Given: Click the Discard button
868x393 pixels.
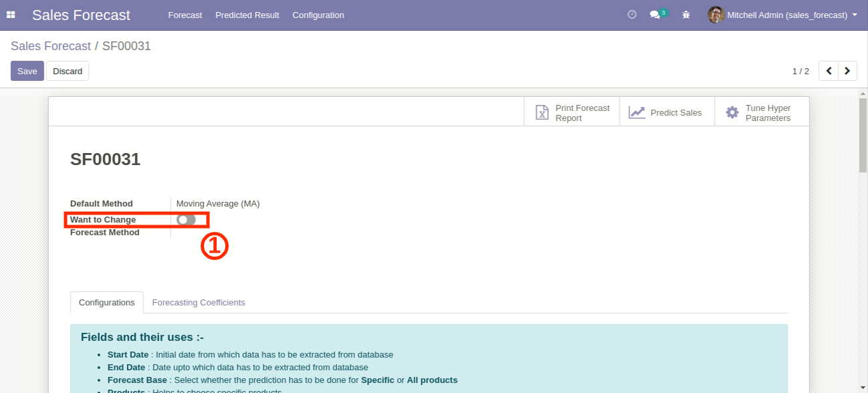Looking at the screenshot, I should [x=68, y=71].
